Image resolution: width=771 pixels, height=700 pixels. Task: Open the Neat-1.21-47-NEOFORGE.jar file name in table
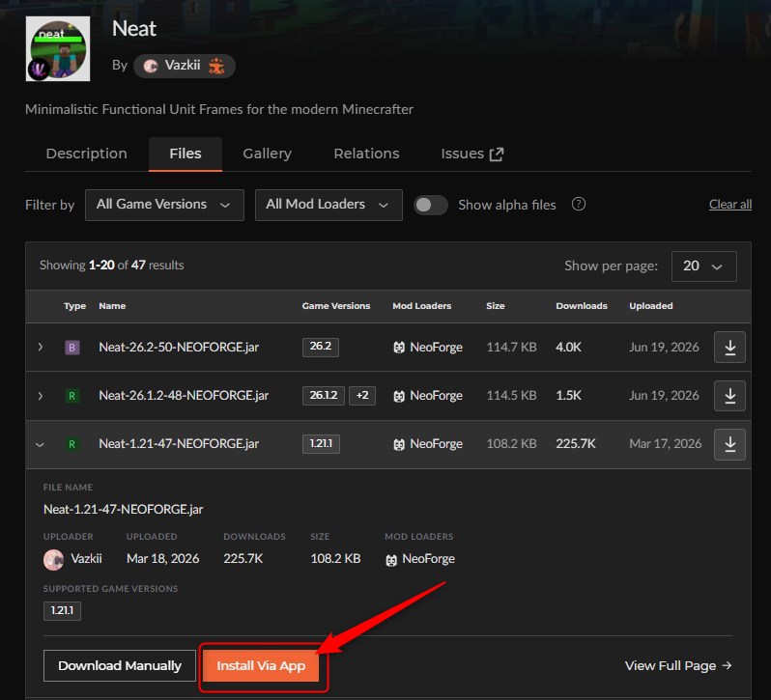click(179, 443)
